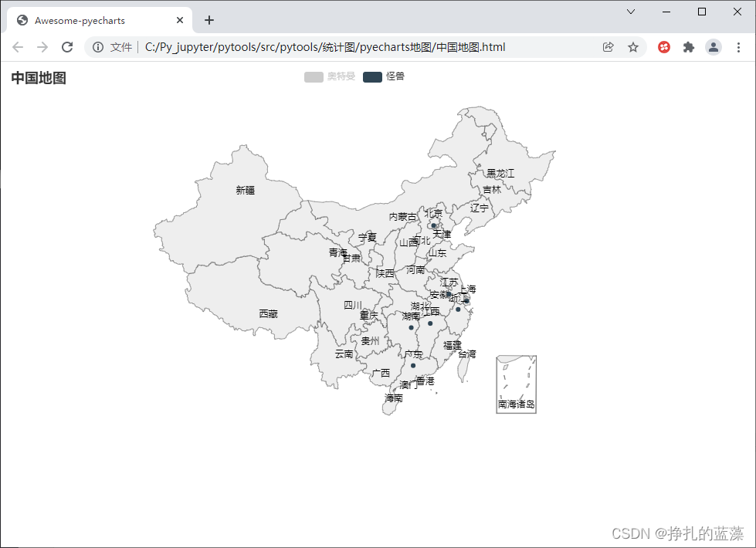Reload the page with the refresh icon

[67, 47]
